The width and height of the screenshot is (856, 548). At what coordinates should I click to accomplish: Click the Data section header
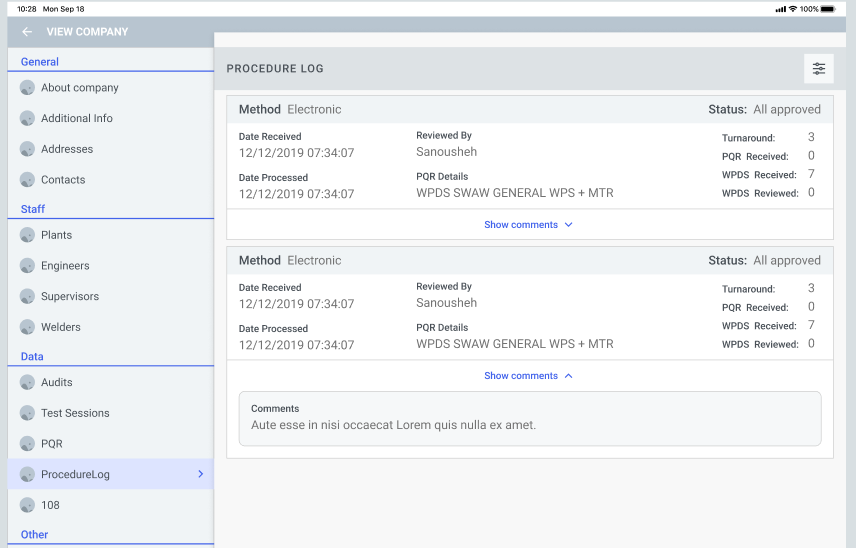point(32,356)
